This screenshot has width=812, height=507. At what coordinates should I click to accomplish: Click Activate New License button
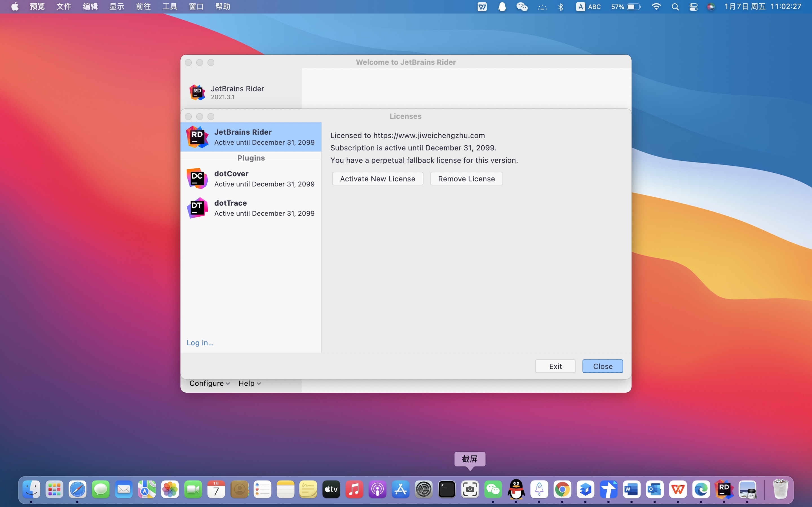coord(378,179)
